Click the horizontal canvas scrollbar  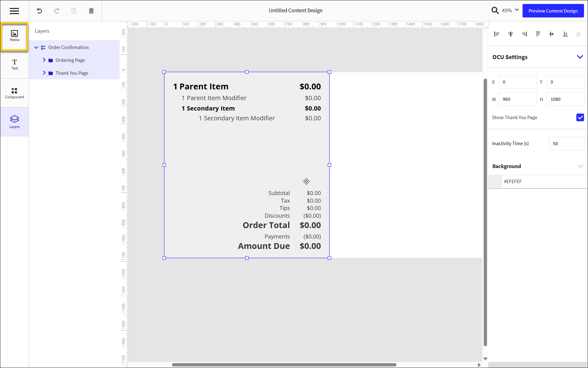click(x=284, y=365)
